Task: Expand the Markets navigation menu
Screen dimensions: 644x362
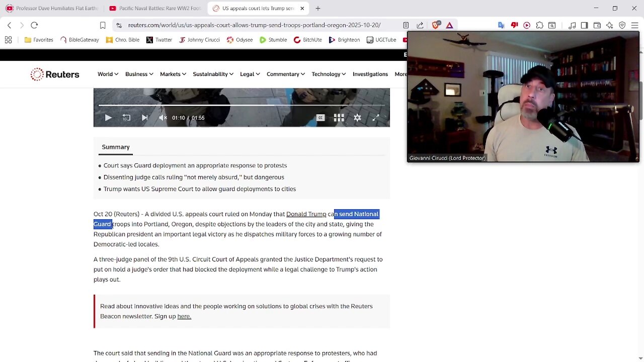Action: (173, 74)
